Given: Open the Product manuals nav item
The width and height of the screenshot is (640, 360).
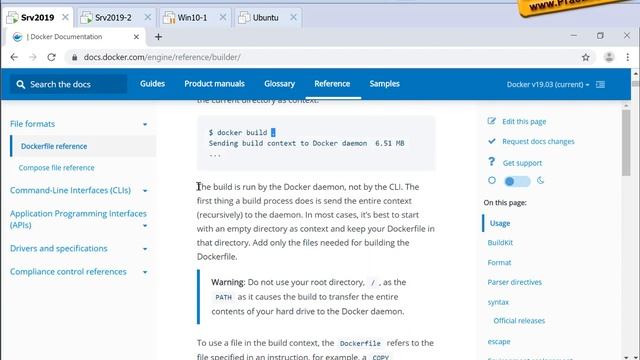Looking at the screenshot, I should 214,84.
